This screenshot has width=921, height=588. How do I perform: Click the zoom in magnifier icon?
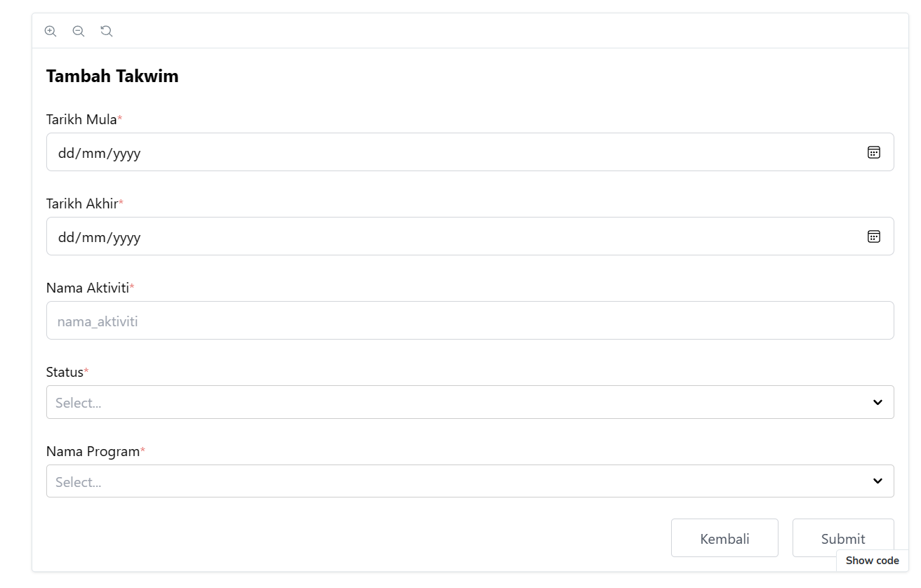[x=50, y=31]
